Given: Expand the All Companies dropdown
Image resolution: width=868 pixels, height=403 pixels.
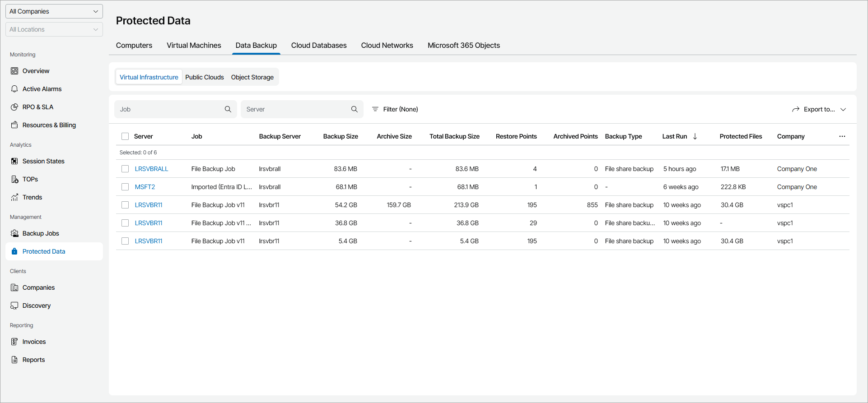Looking at the screenshot, I should pos(54,11).
